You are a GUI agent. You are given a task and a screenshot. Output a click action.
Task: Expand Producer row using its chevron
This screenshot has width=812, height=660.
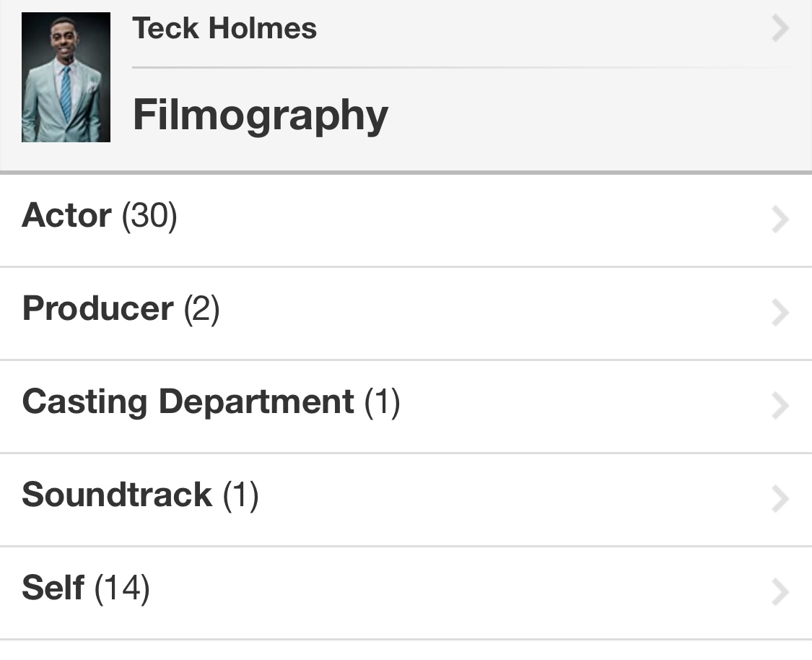(x=780, y=313)
